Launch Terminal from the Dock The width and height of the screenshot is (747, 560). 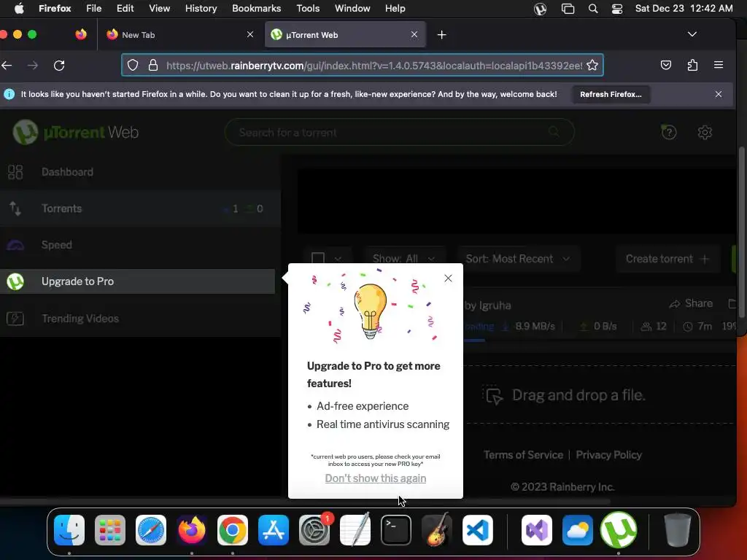(x=396, y=530)
